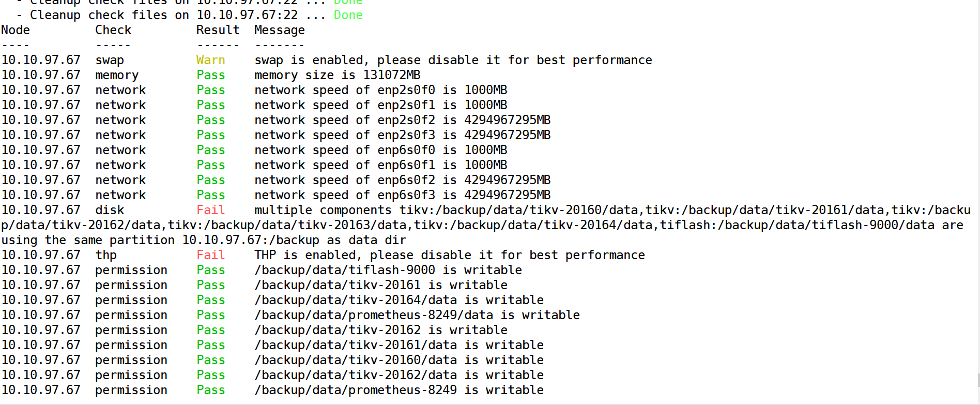Click the green Done text after cleanup
This screenshot has height=405, width=980.
click(x=348, y=15)
